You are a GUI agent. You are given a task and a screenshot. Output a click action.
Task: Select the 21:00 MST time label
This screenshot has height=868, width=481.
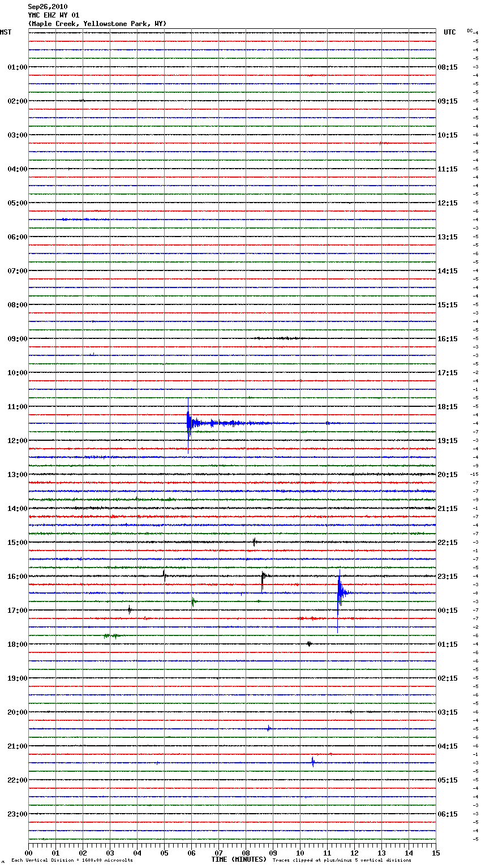click(17, 746)
